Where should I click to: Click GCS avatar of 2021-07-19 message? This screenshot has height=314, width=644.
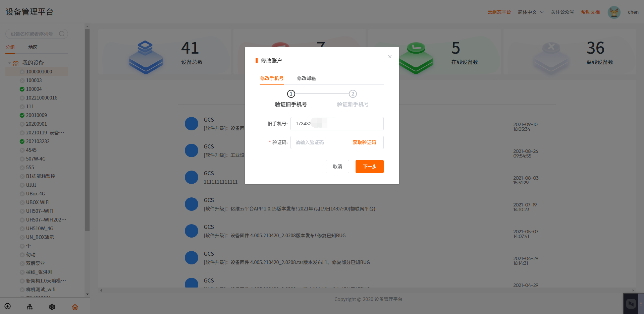pos(192,204)
